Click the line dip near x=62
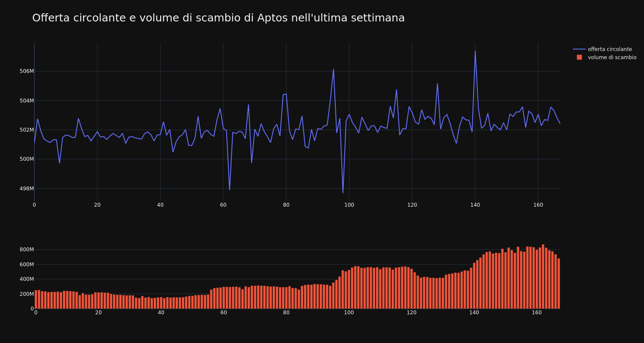Screen dimensions: 644x343 pyautogui.click(x=229, y=190)
